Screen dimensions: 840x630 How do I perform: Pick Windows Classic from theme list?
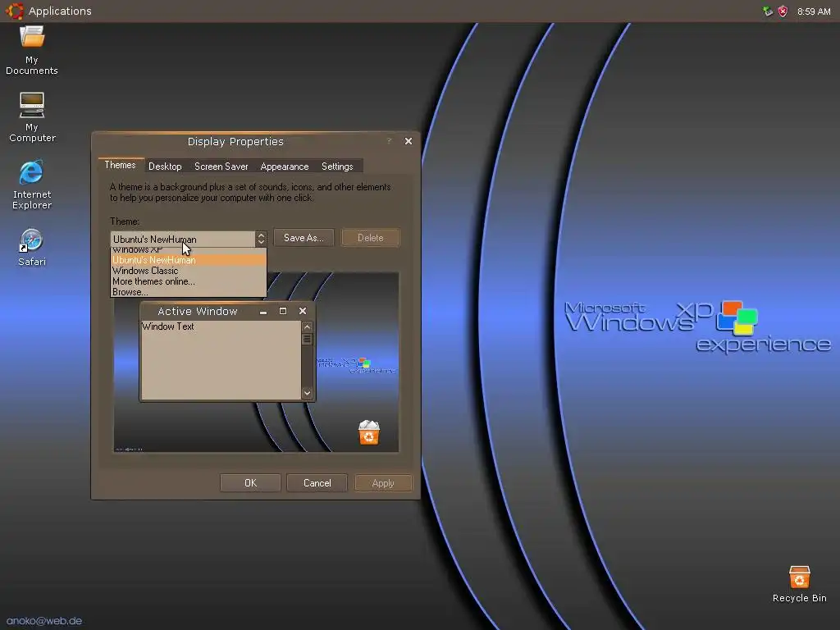point(188,271)
